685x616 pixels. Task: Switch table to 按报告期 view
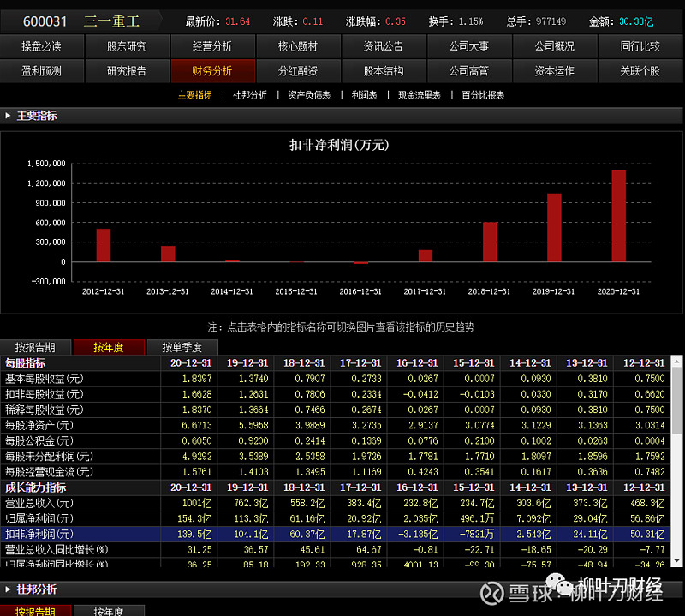click(x=35, y=348)
